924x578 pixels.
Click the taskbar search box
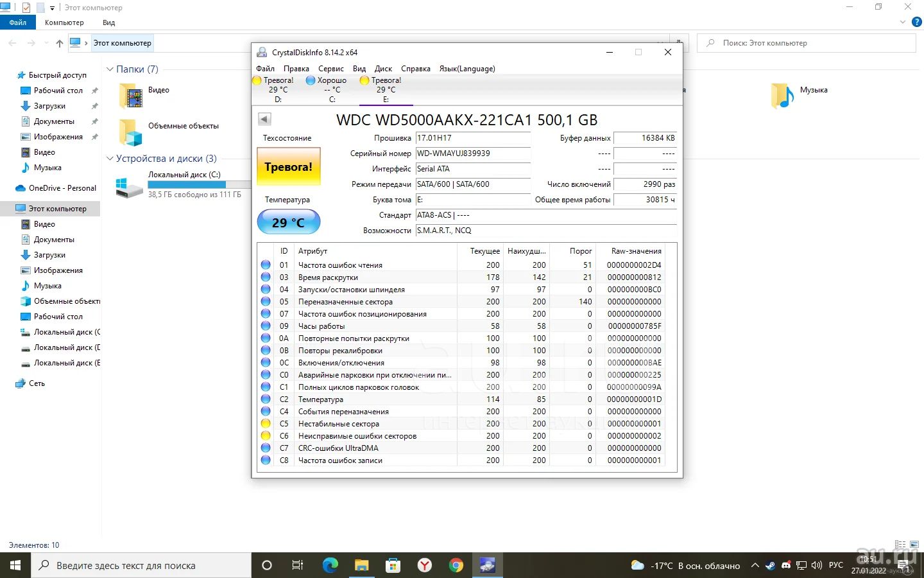pyautogui.click(x=141, y=565)
